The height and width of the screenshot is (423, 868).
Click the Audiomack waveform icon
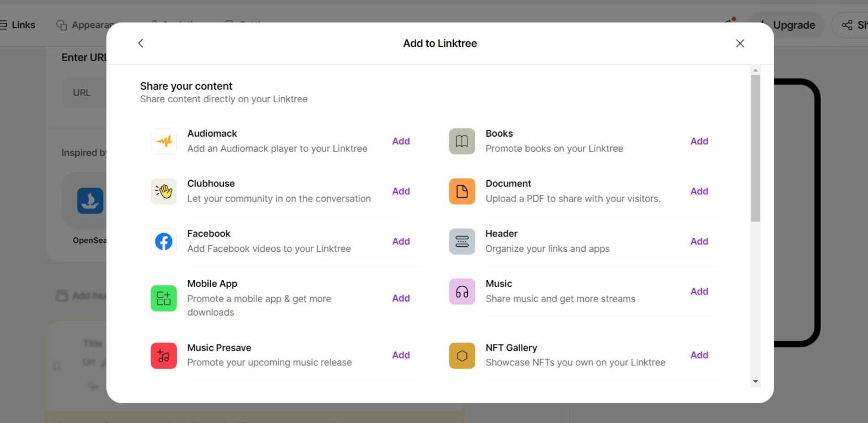tap(164, 141)
